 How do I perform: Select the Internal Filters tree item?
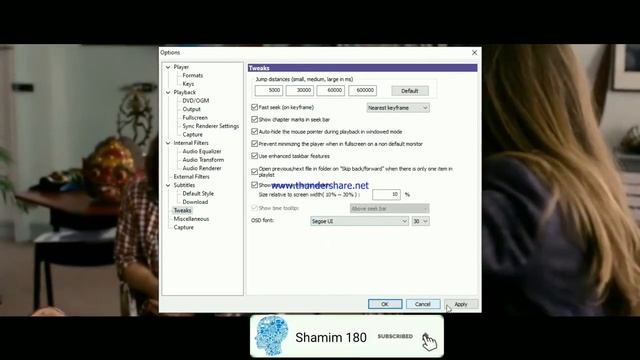191,143
